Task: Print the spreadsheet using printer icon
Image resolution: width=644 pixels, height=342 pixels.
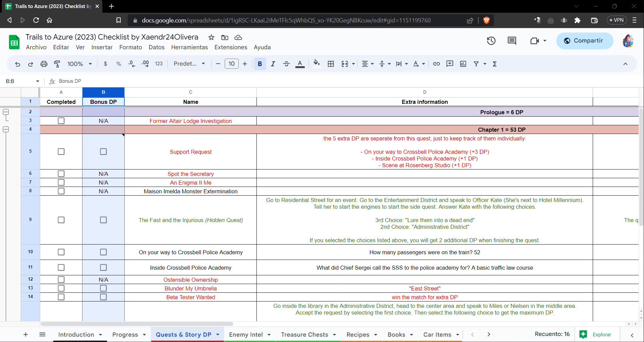Action: (x=44, y=64)
